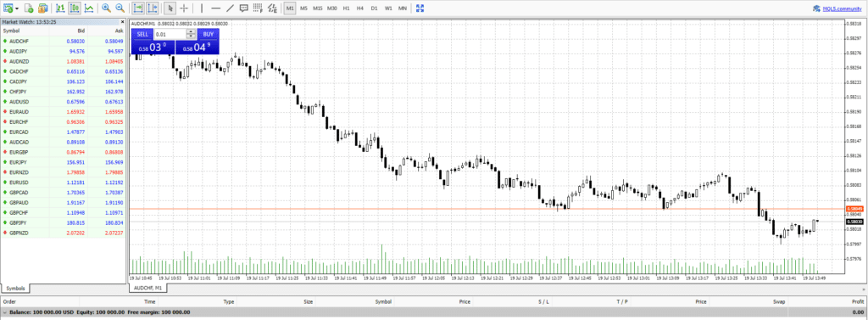Set timeframe to M30
Screen dimensions: 868x320
pos(331,8)
